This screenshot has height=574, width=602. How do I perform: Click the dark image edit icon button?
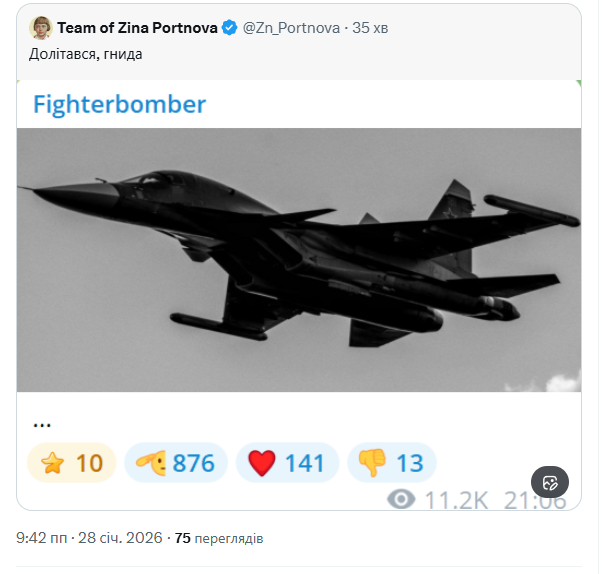pos(549,483)
